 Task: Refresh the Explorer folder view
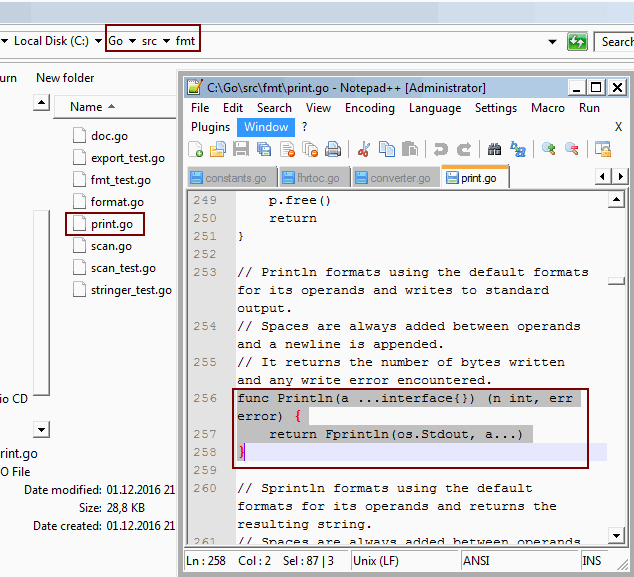click(577, 41)
